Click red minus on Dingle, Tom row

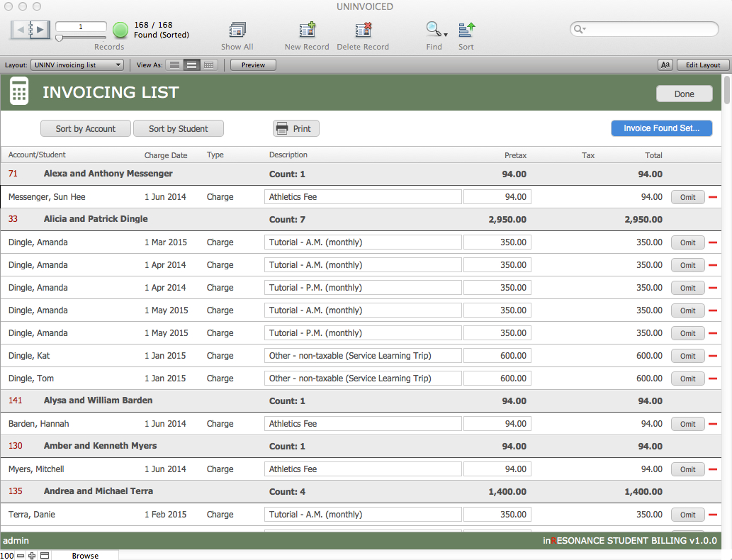713,379
